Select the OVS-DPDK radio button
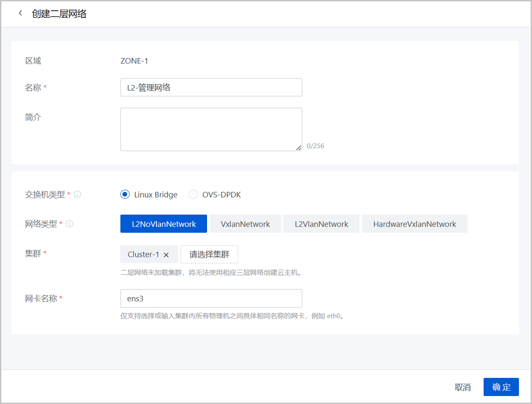This screenshot has height=404, width=532. pos(193,194)
